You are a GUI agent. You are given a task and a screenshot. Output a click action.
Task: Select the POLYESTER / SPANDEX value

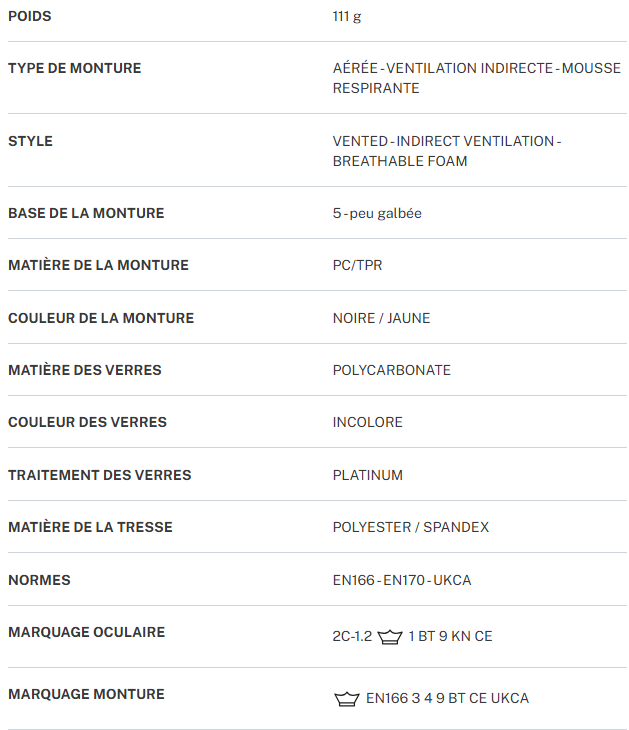coord(410,527)
